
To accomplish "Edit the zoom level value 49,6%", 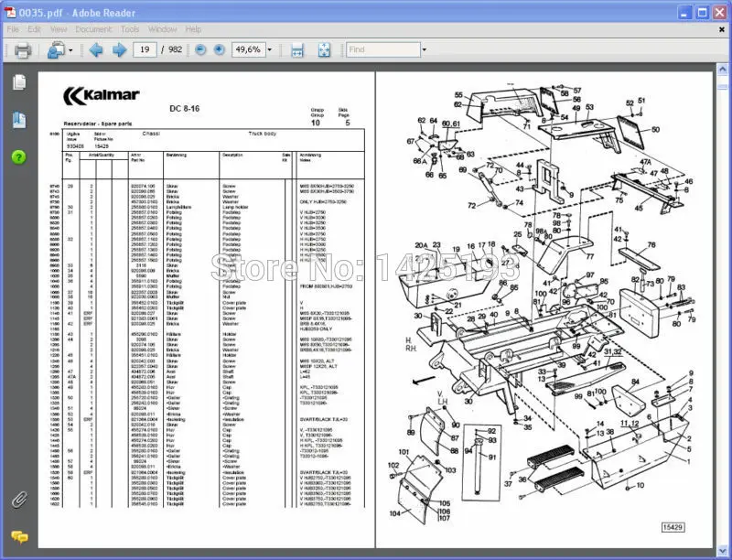I will [x=248, y=49].
